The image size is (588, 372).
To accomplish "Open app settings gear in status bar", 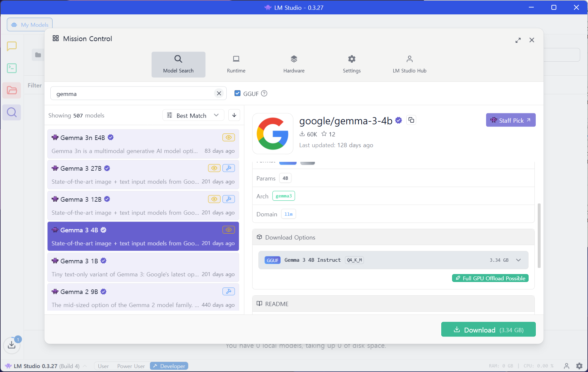I will (x=579, y=366).
